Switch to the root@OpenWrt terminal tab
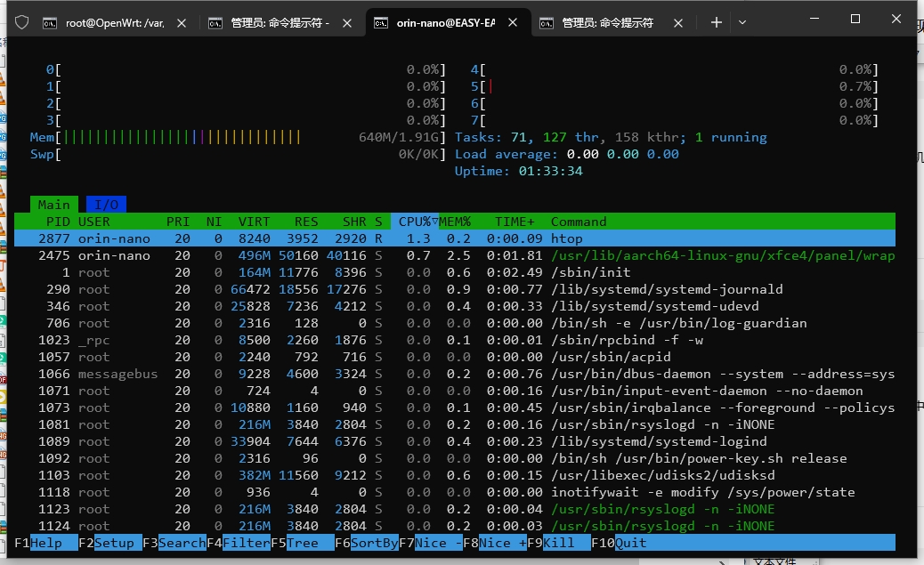This screenshot has width=924, height=565. pyautogui.click(x=109, y=23)
